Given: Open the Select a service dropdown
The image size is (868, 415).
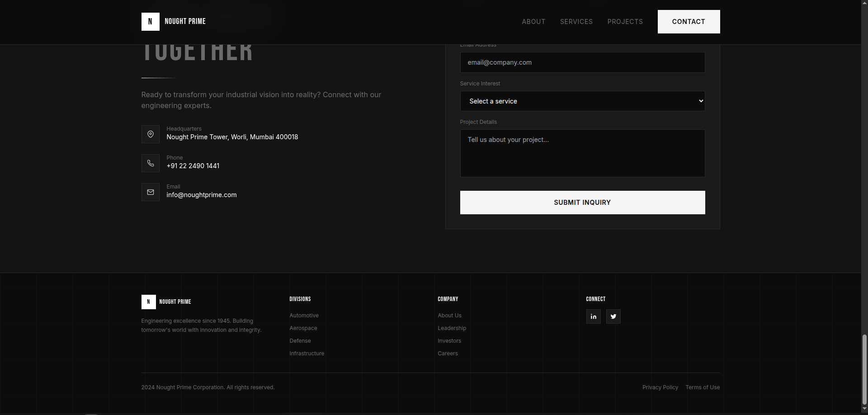Looking at the screenshot, I should (x=582, y=101).
